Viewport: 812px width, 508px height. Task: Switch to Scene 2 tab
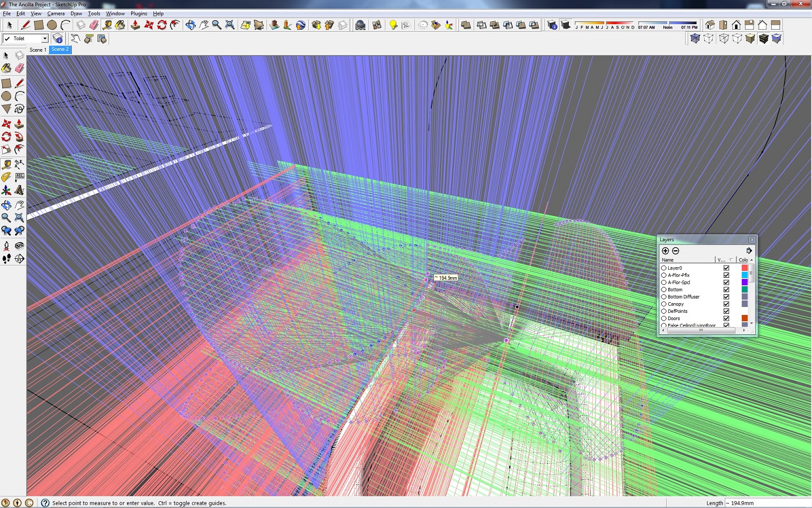60,49
